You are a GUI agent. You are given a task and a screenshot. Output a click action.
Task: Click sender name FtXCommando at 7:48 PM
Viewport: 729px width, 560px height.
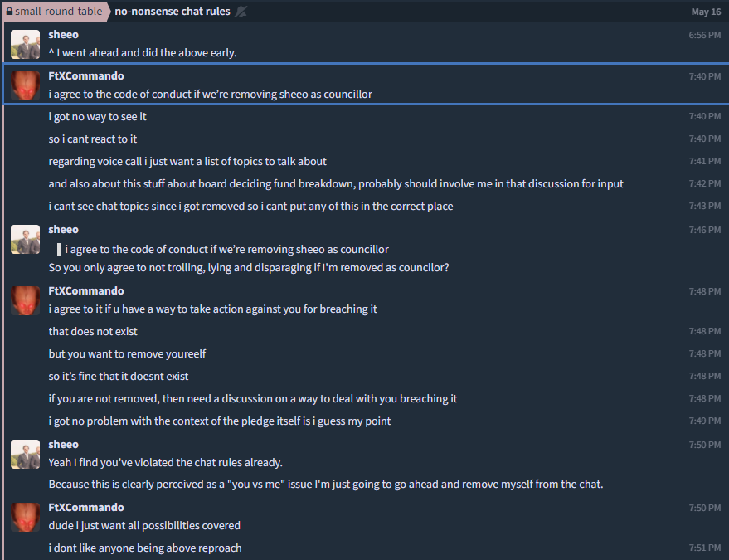[x=86, y=290]
